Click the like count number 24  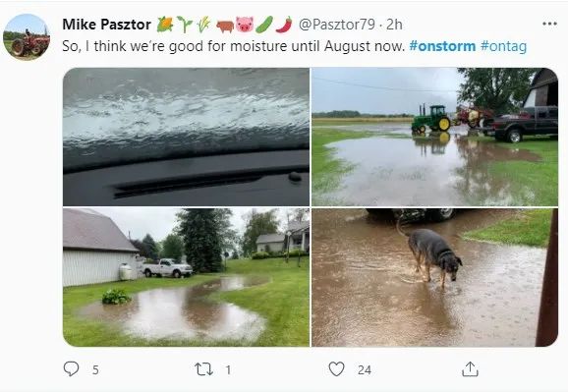364,370
